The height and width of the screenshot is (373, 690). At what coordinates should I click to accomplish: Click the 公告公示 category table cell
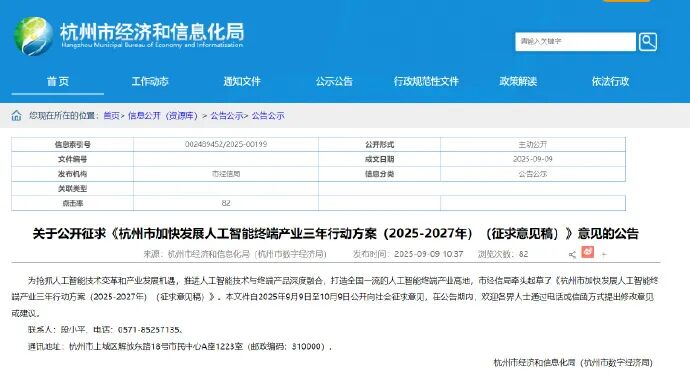tap(532, 174)
